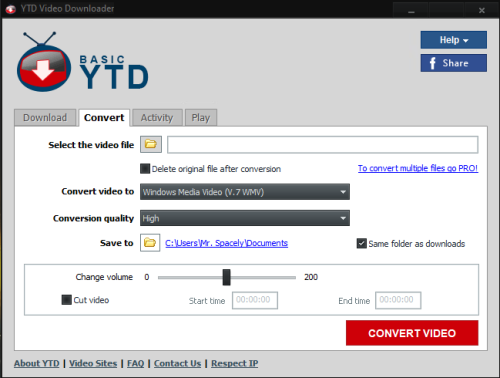Expand the Conversion quality dropdown

pos(245,218)
